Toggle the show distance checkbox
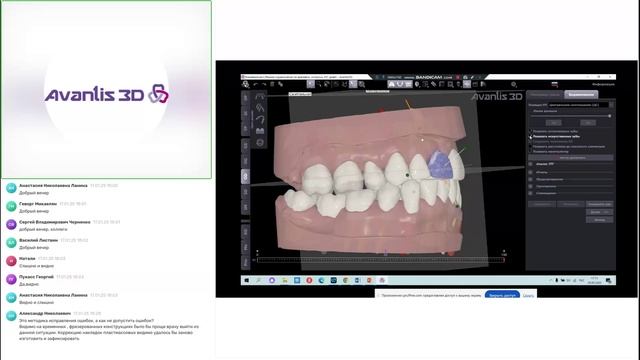 pos(531,147)
